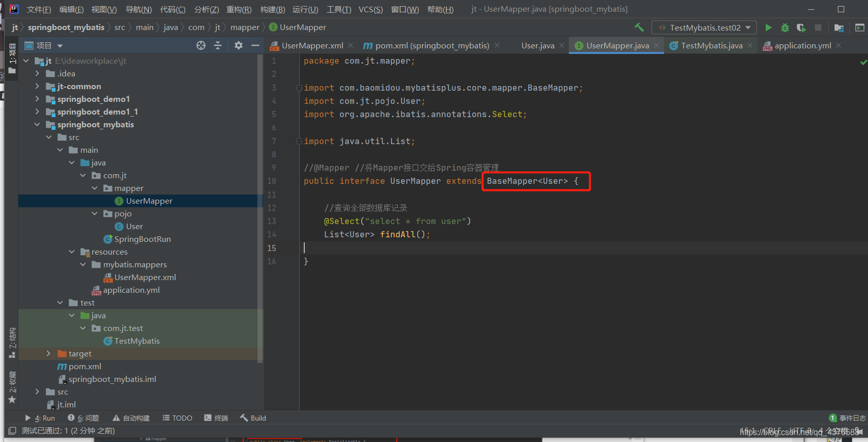Open the Favorites star side tab
Viewport: 868px width, 442px height.
point(12,388)
